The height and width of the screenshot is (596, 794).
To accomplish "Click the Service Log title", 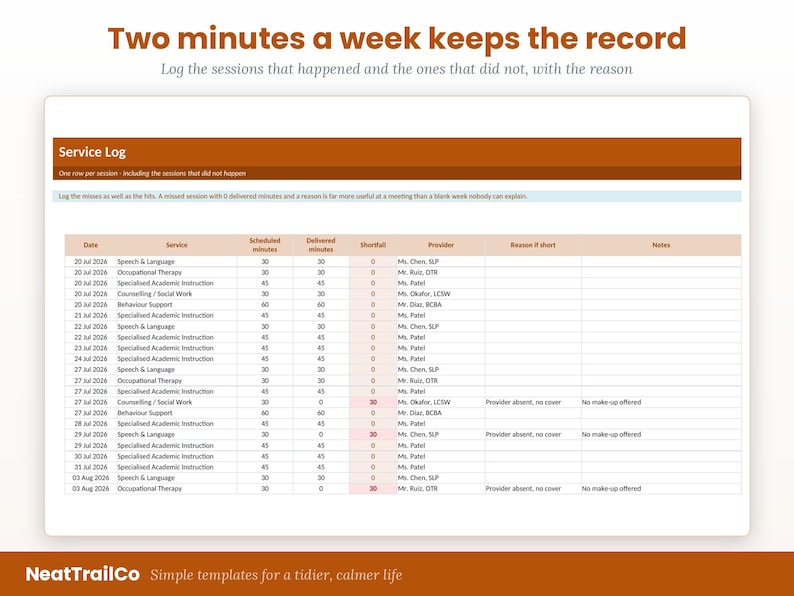I will 92,152.
